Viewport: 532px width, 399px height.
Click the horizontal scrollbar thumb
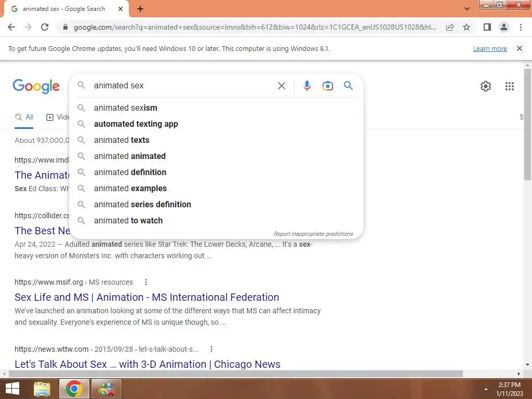(236, 374)
